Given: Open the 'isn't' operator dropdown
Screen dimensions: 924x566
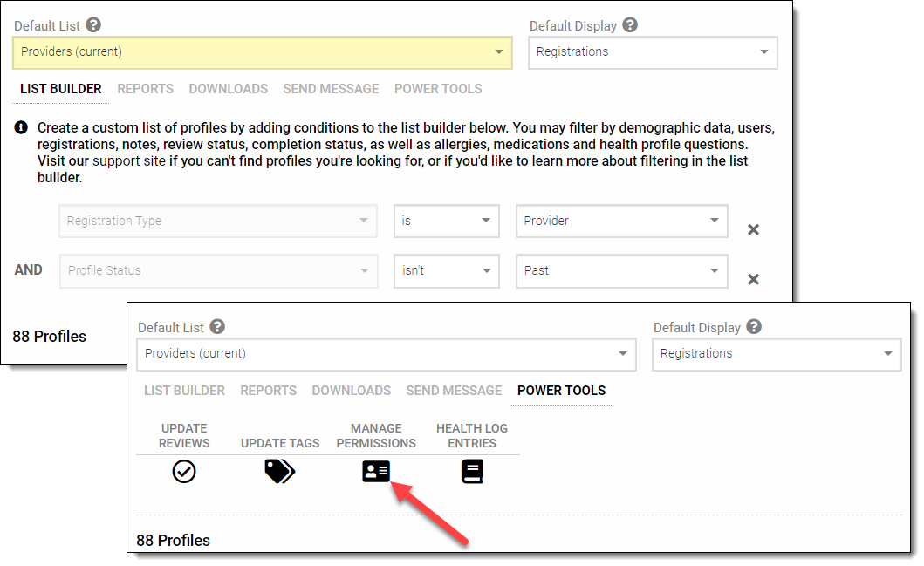Looking at the screenshot, I should click(x=446, y=271).
